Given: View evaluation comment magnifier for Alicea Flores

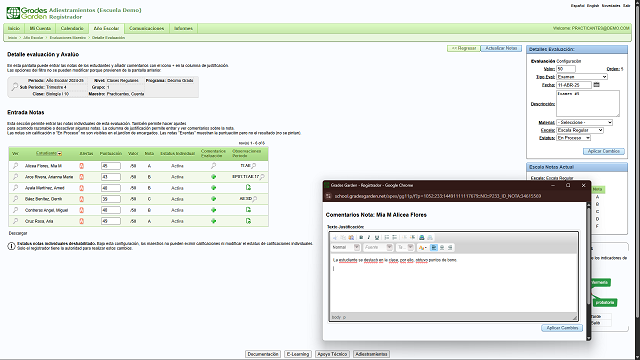Looking at the screenshot, I should point(213,166).
